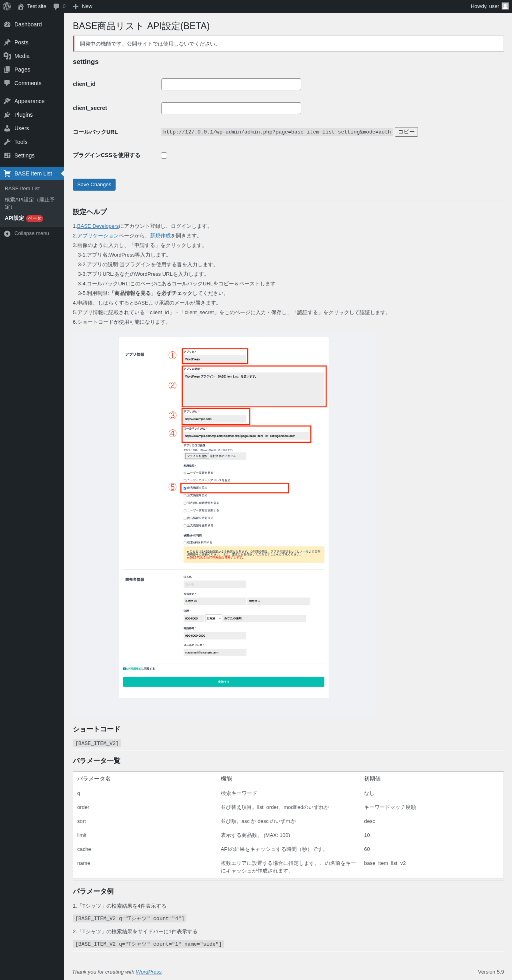Open the 新規作成 link
The width and height of the screenshot is (512, 980).
coord(160,236)
